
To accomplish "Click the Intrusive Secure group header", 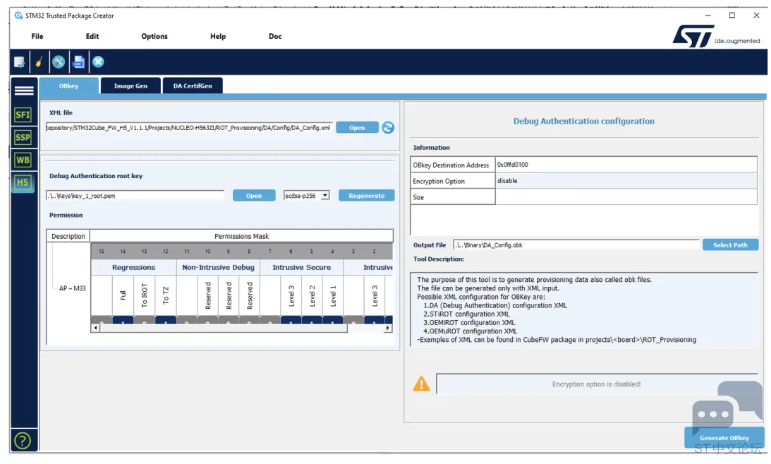I will point(302,267).
